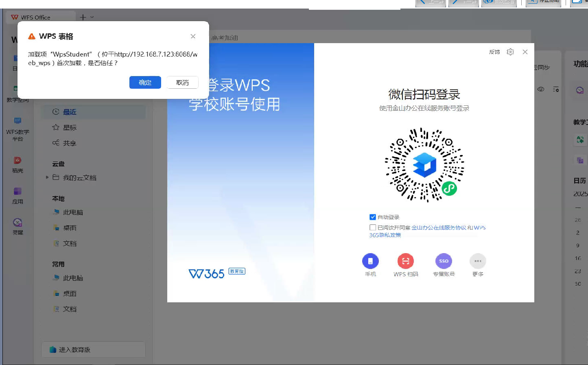Open WPS教学平台 in the left rail
Screen dimensions: 588x365
click(x=17, y=129)
